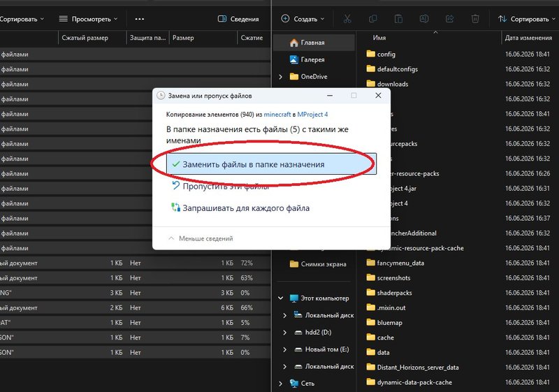This screenshot has width=559, height=392.
Task: Minimize the file replace dialog
Action: click(x=330, y=96)
